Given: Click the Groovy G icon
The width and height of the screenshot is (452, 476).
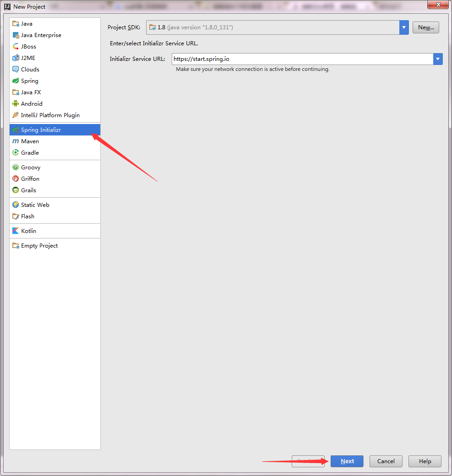Looking at the screenshot, I should (x=16, y=167).
